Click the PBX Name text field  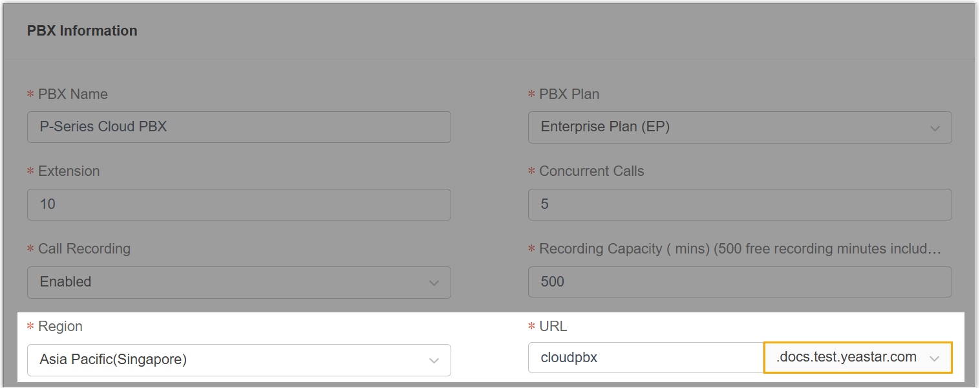pos(239,127)
